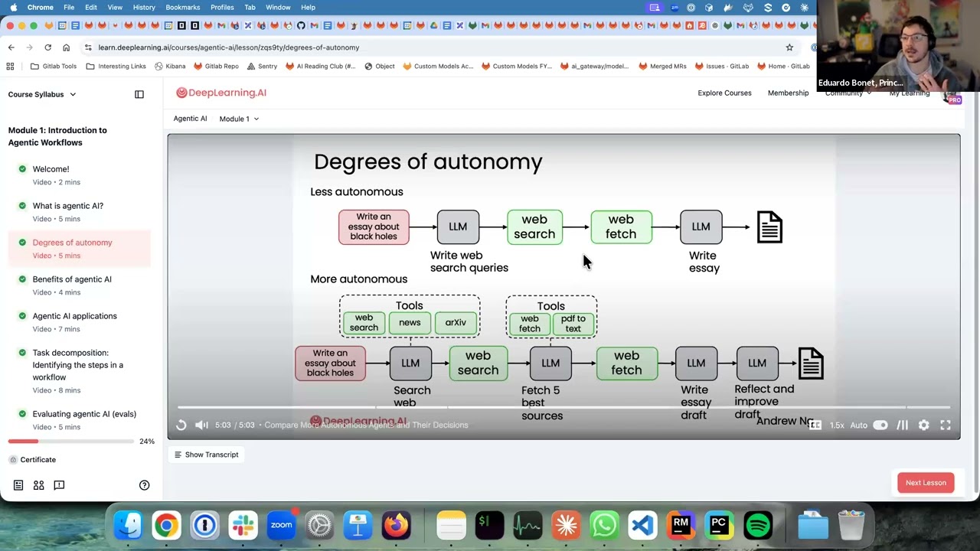Screen dimensions: 980x551
Task: Mute the video volume
Action: [x=201, y=425]
